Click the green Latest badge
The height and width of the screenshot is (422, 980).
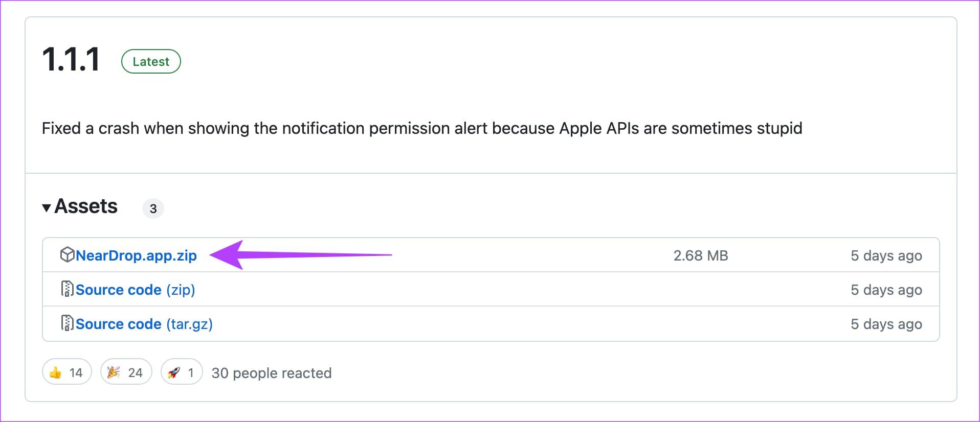click(151, 61)
